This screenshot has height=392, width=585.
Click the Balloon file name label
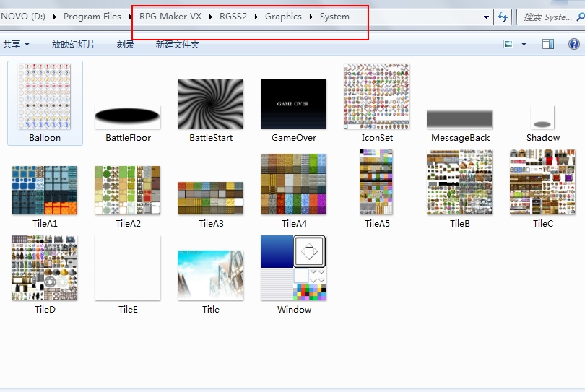pyautogui.click(x=45, y=138)
